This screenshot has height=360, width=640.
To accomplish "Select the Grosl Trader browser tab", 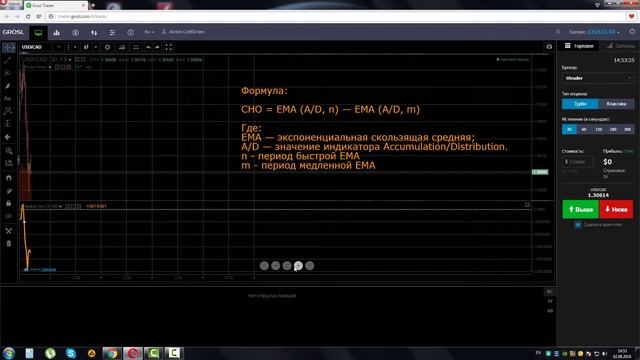I will pos(56,6).
